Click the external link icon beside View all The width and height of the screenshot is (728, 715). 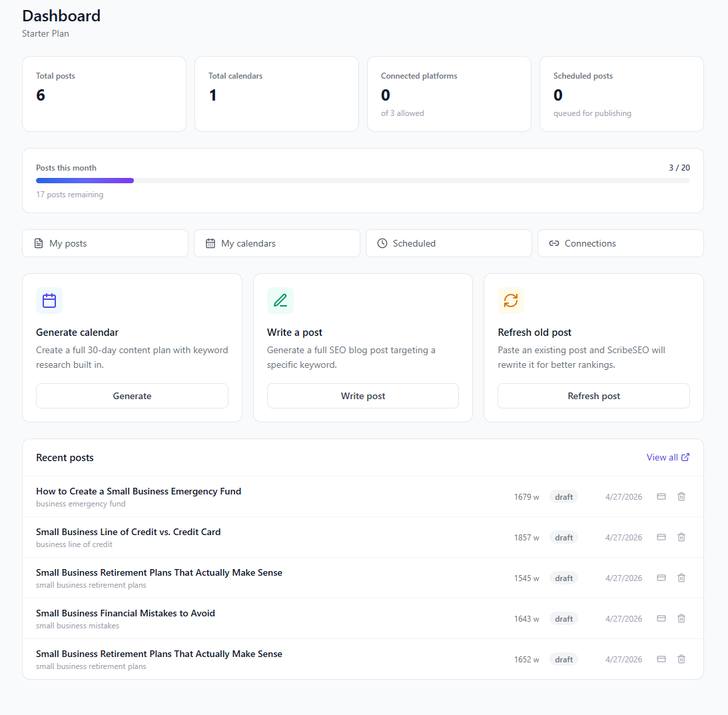coord(685,457)
